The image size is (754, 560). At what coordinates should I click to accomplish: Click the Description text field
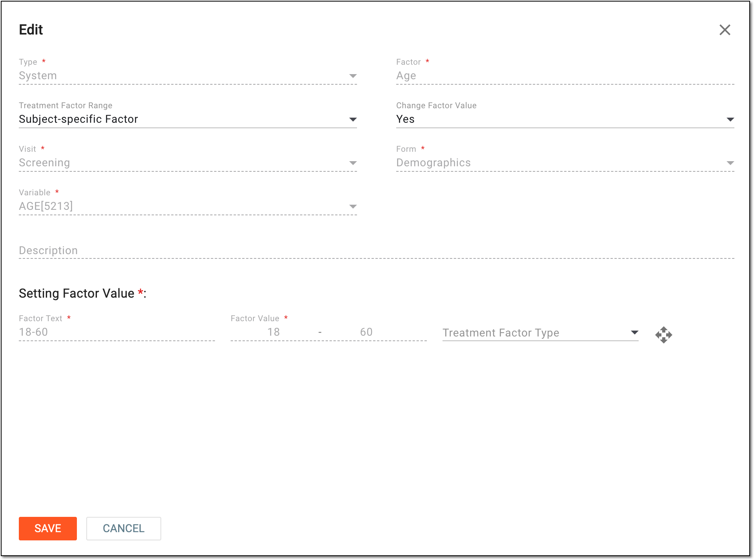(x=377, y=251)
